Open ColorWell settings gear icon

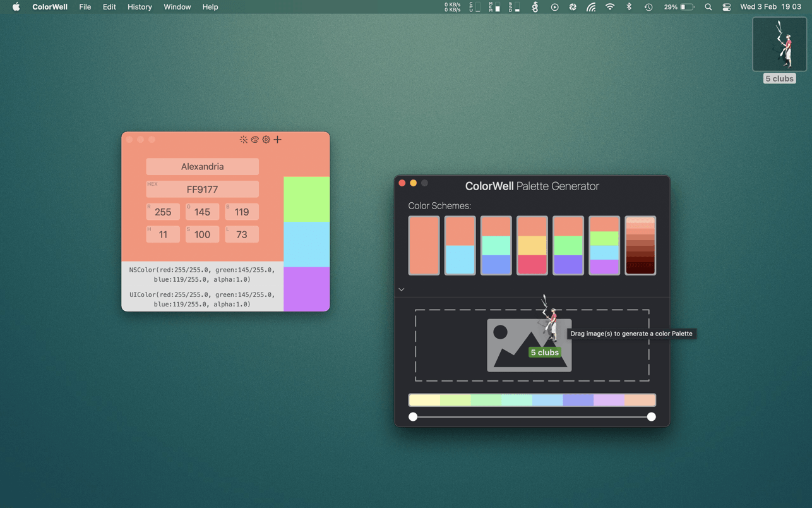(x=266, y=140)
